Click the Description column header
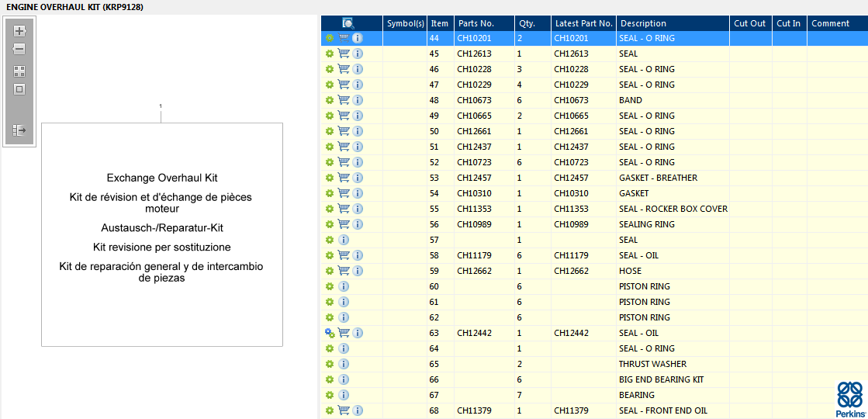 pos(643,23)
